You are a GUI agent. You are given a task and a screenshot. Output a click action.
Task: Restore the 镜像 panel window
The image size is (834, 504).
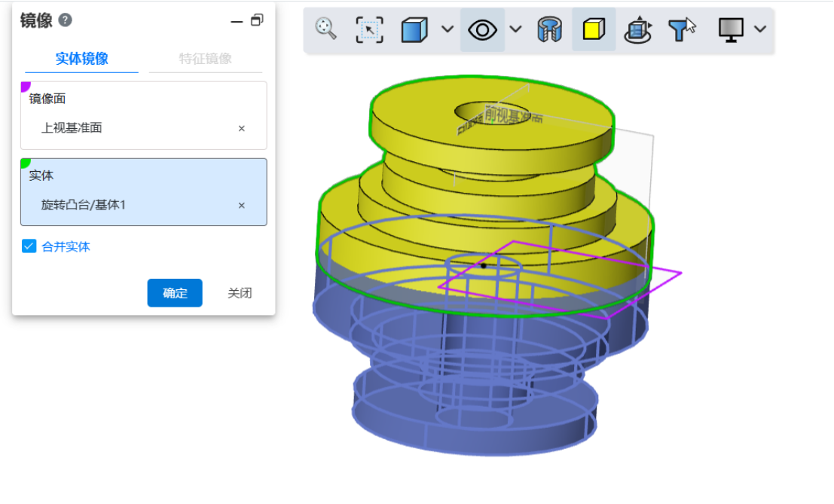click(x=257, y=20)
